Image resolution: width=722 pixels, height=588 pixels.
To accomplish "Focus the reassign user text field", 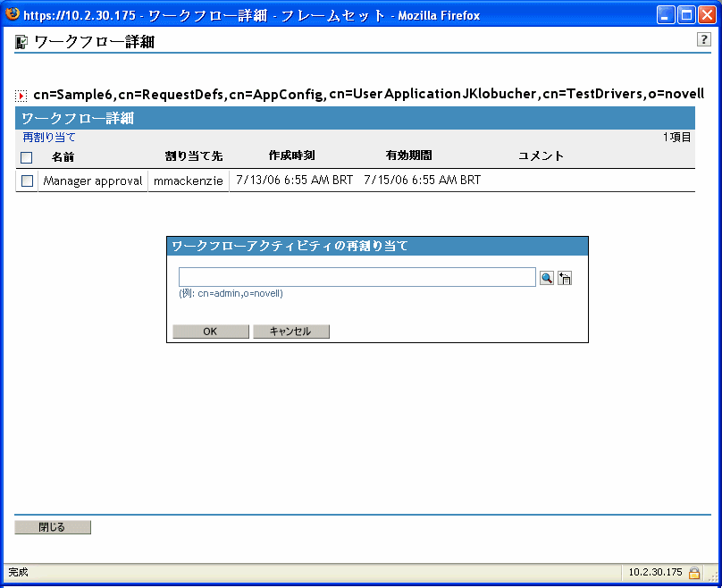I will (x=357, y=277).
